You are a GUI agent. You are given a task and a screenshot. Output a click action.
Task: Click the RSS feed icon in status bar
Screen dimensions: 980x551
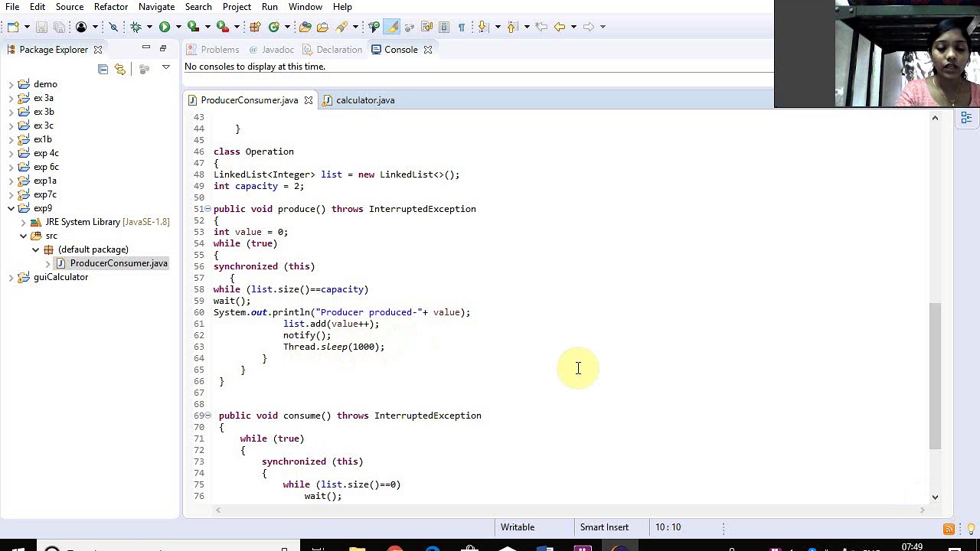(x=949, y=529)
